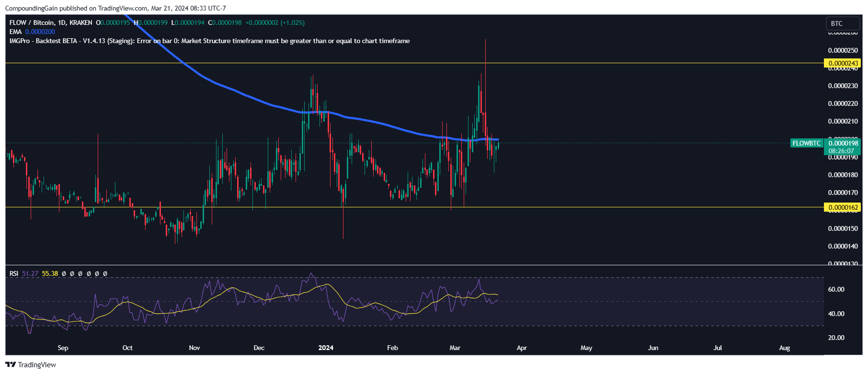
Task: Click the BTC currency button
Action: 843,23
